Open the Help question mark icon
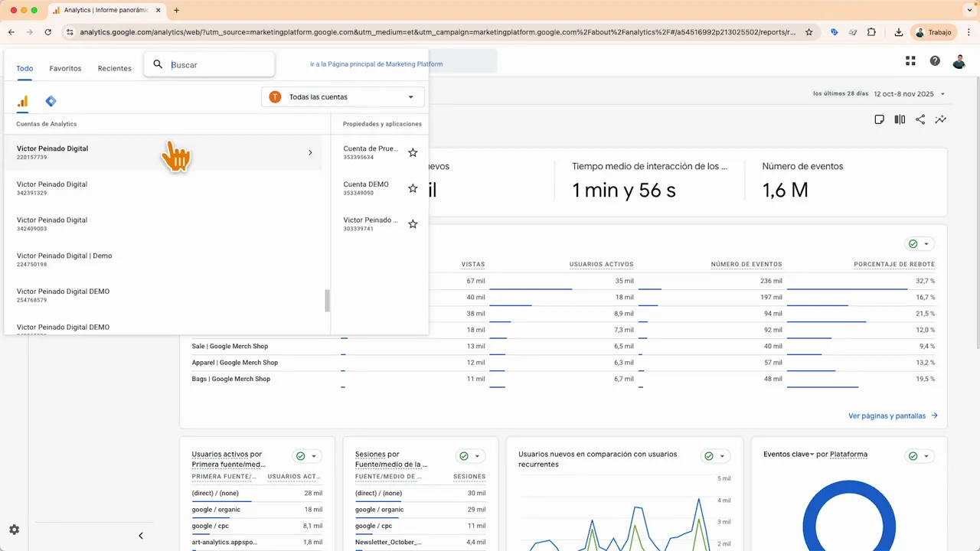Viewport: 980px width, 551px height. click(935, 60)
